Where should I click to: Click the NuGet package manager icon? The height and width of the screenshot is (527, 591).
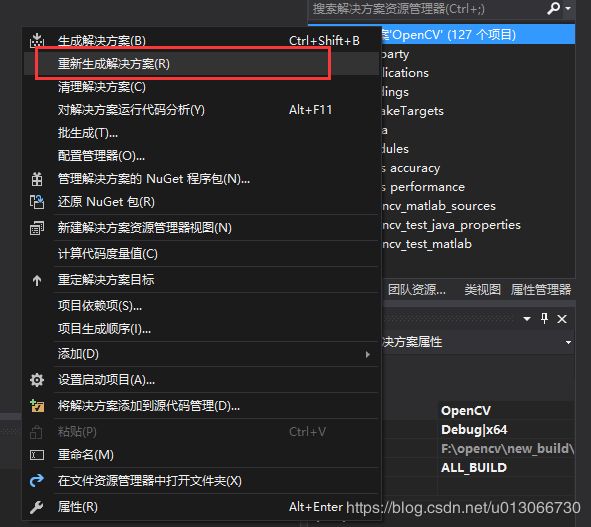[x=37, y=179]
